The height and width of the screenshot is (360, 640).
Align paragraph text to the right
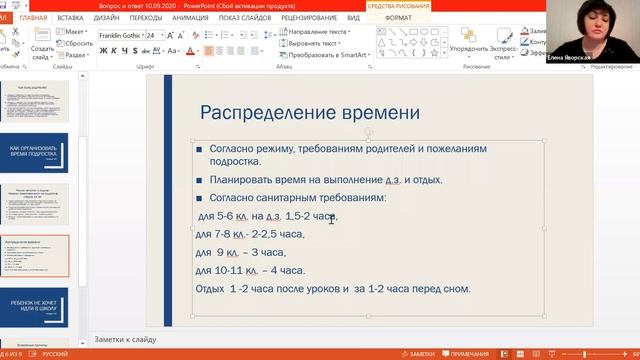point(230,51)
